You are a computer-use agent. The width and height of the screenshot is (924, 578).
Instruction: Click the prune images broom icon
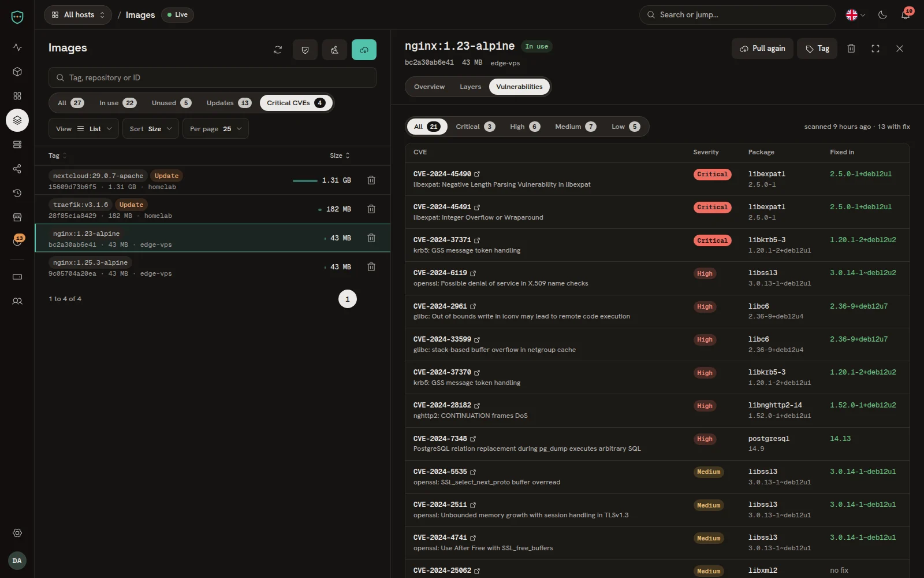[x=334, y=50]
